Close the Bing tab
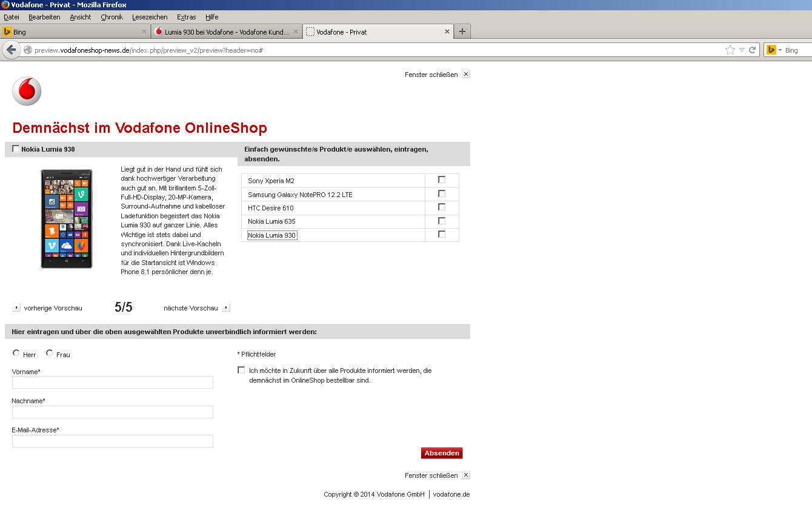 144,32
